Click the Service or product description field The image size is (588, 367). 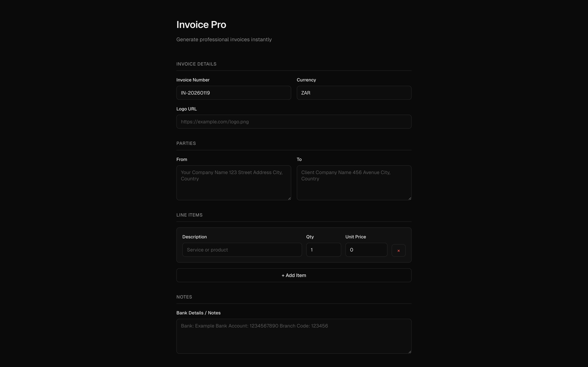pos(242,250)
